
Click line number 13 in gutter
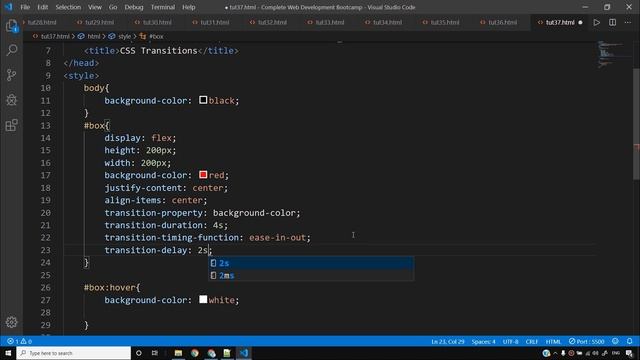tap(45, 125)
